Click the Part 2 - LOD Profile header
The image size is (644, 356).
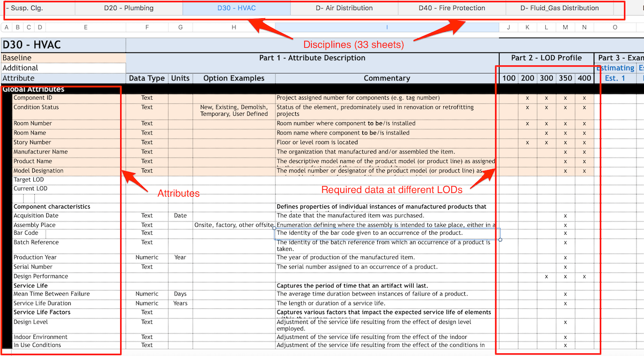(x=546, y=58)
